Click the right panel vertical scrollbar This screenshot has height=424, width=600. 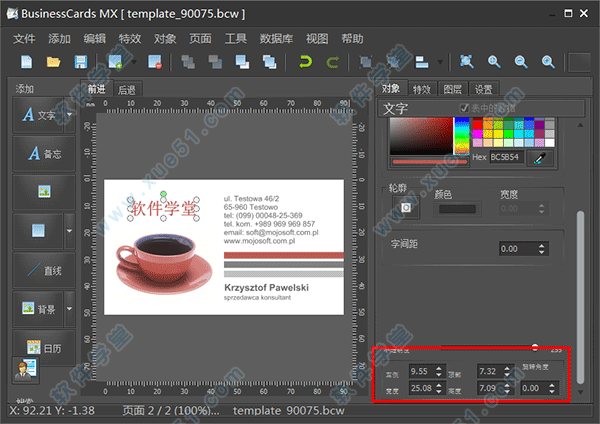pyautogui.click(x=580, y=297)
